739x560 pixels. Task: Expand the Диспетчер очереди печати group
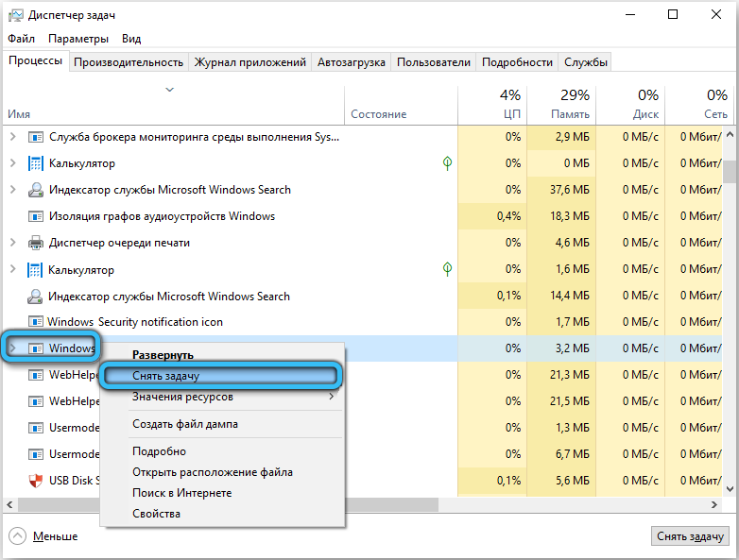pyautogui.click(x=12, y=243)
